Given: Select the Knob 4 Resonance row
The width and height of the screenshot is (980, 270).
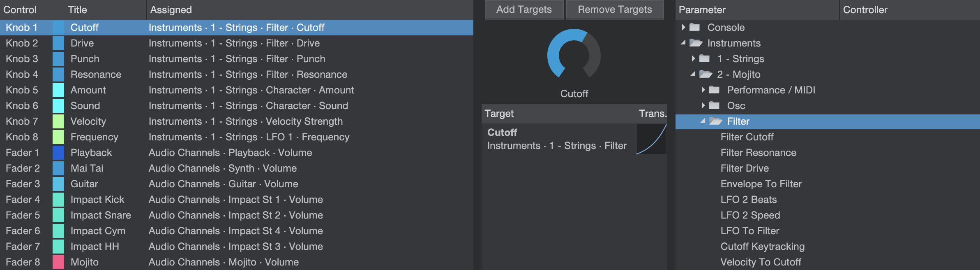Looking at the screenshot, I should [237, 74].
